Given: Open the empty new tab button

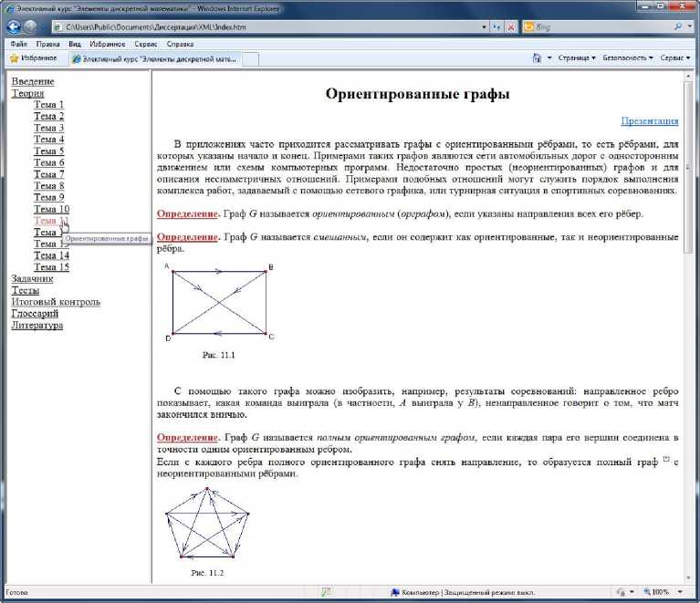Looking at the screenshot, I should (x=250, y=58).
